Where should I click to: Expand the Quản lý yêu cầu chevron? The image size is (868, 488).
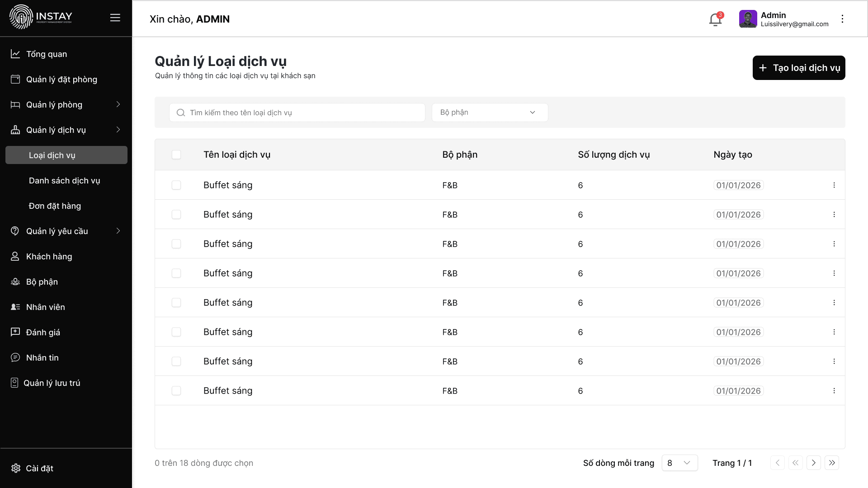[x=118, y=231]
